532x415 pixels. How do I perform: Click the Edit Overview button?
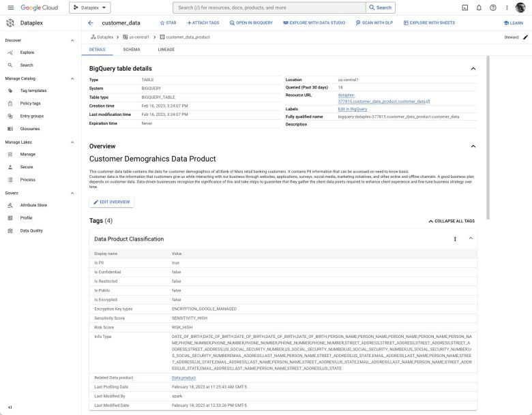[x=112, y=202]
